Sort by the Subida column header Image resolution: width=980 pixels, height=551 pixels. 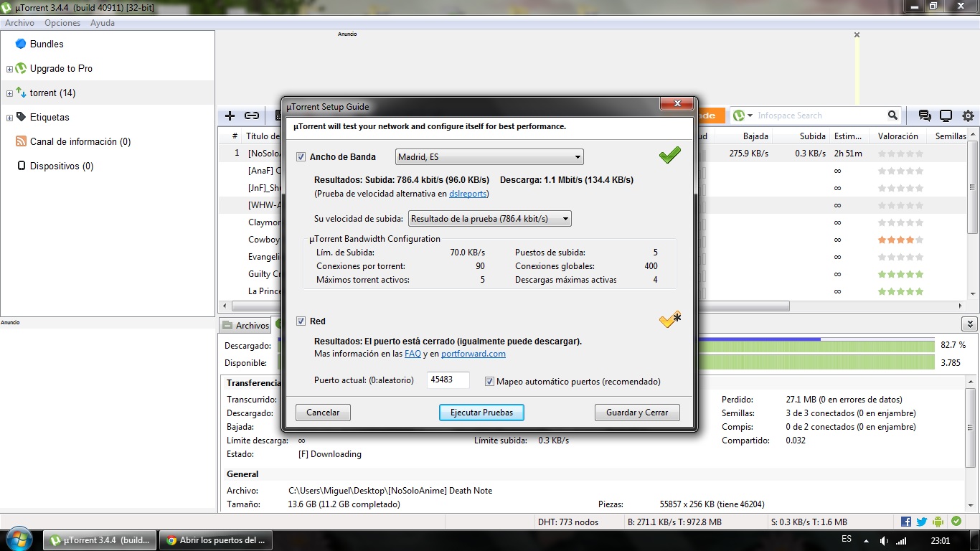pyautogui.click(x=812, y=136)
